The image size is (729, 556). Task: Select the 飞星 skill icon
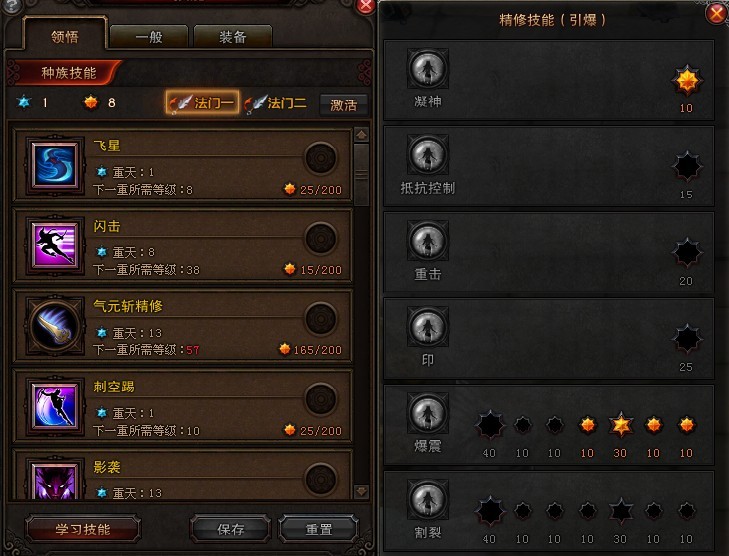(x=55, y=165)
